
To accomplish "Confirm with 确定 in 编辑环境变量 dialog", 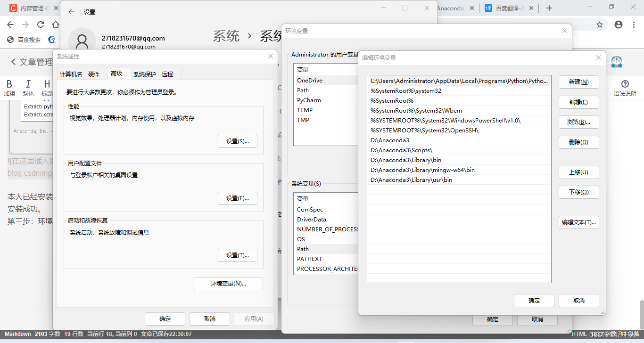I will (x=534, y=301).
